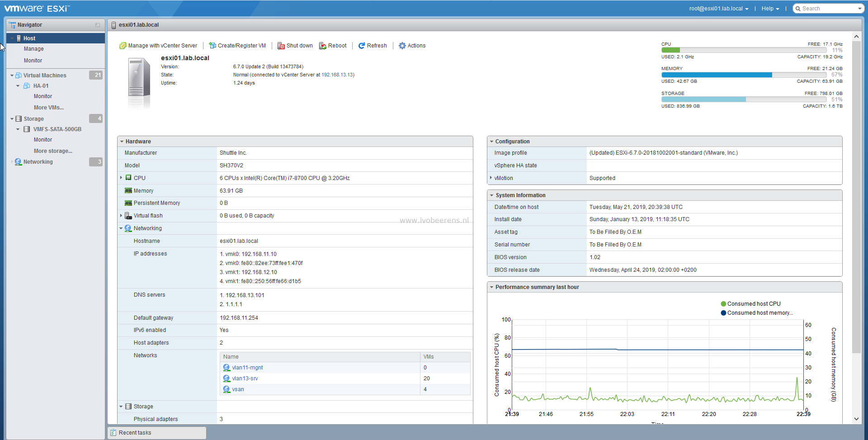Screen dimensions: 868x440
Task: Click the scroll down arrow
Action: click(x=856, y=419)
